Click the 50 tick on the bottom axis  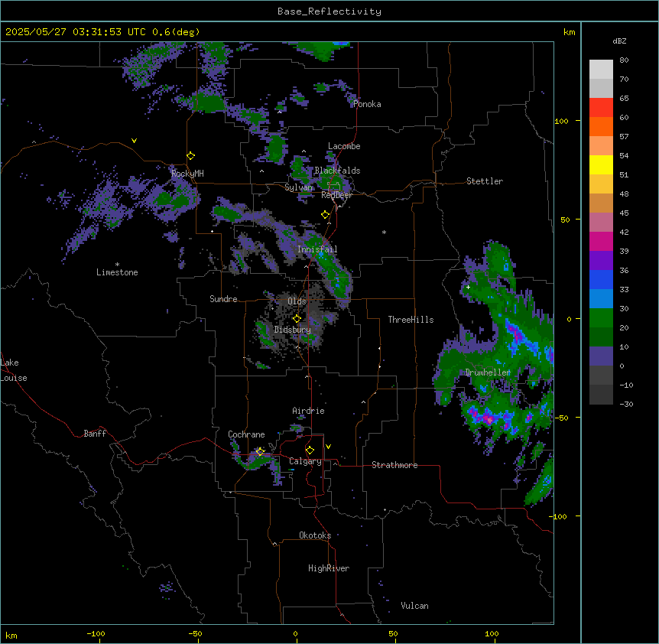393,633
